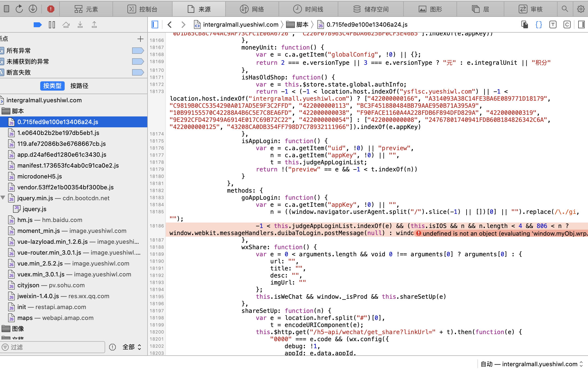Open the 全部 filter dropdown
588x370 pixels.
point(132,347)
